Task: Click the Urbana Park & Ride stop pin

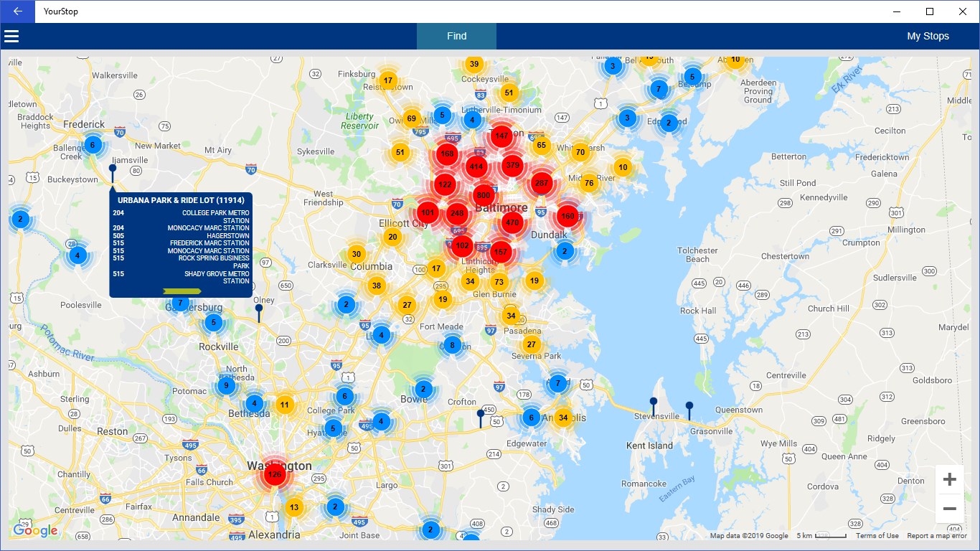Action: tap(113, 172)
